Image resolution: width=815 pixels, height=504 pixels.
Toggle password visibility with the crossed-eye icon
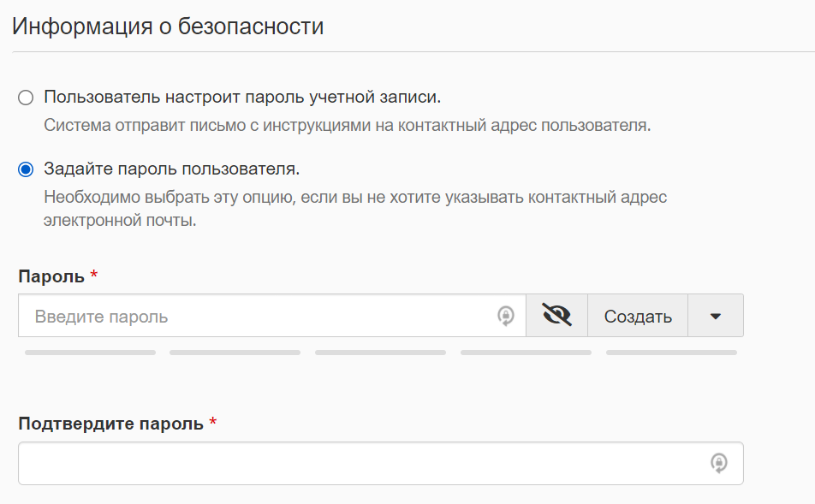556,316
